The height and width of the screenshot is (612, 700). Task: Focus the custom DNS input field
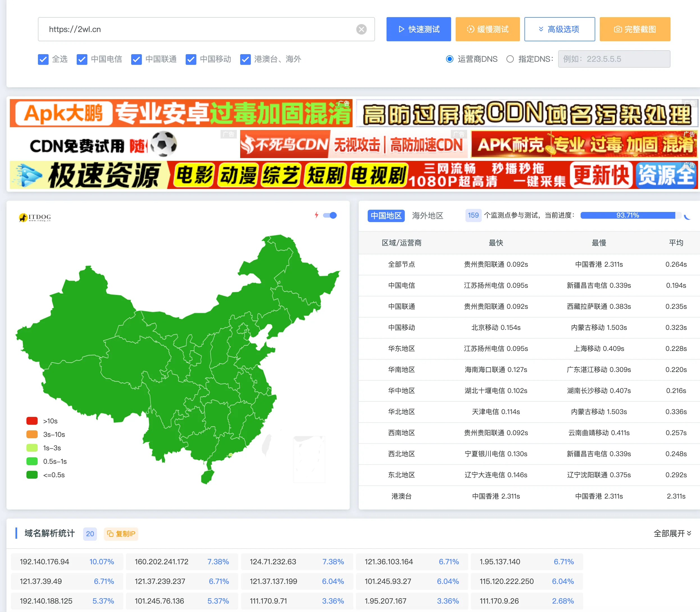pyautogui.click(x=614, y=59)
